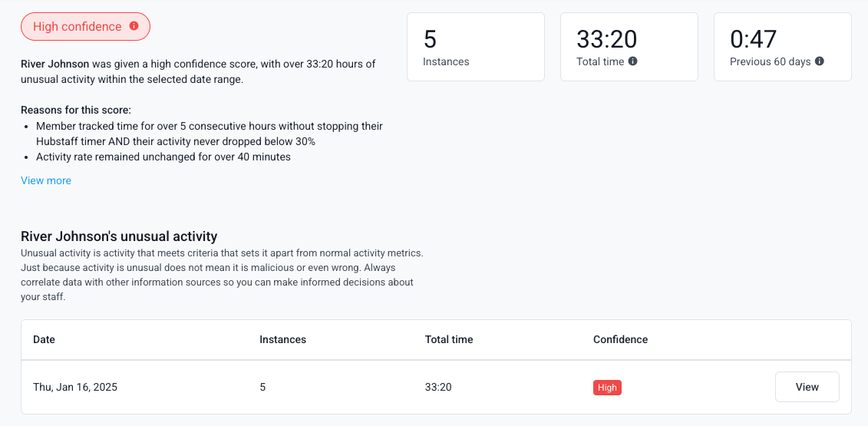Click the info icon beside Total time
This screenshot has height=426, width=868.
click(x=632, y=61)
